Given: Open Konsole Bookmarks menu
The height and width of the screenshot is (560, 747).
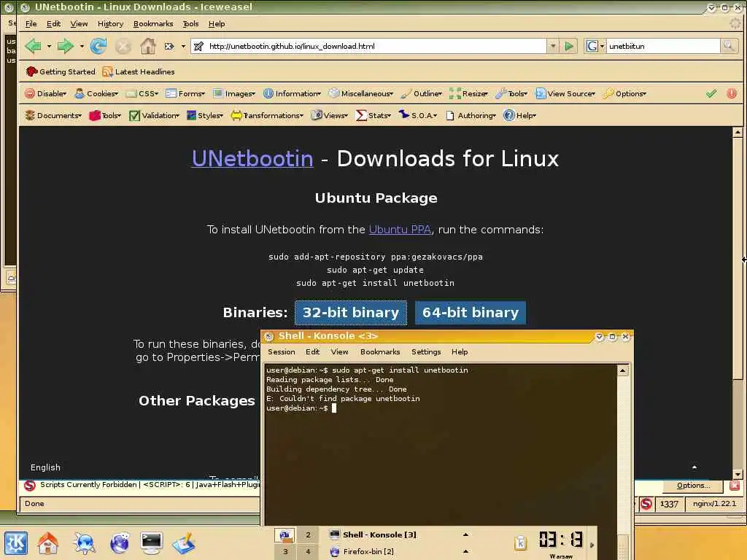Looking at the screenshot, I should coord(380,352).
